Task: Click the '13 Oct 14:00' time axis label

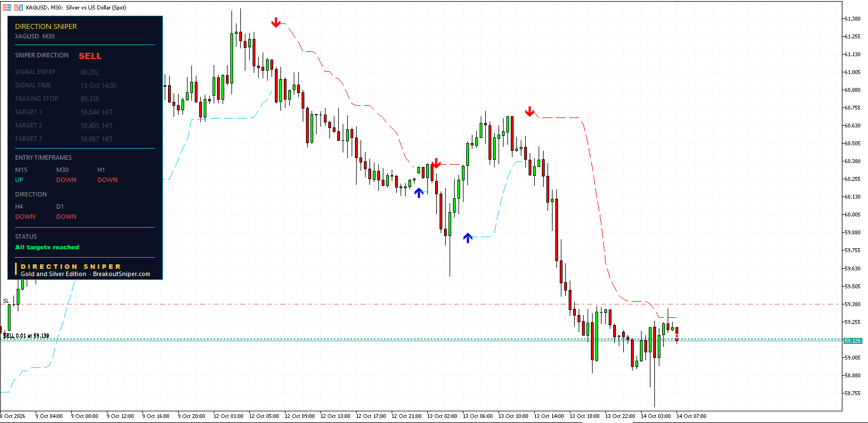Action: 549,416
